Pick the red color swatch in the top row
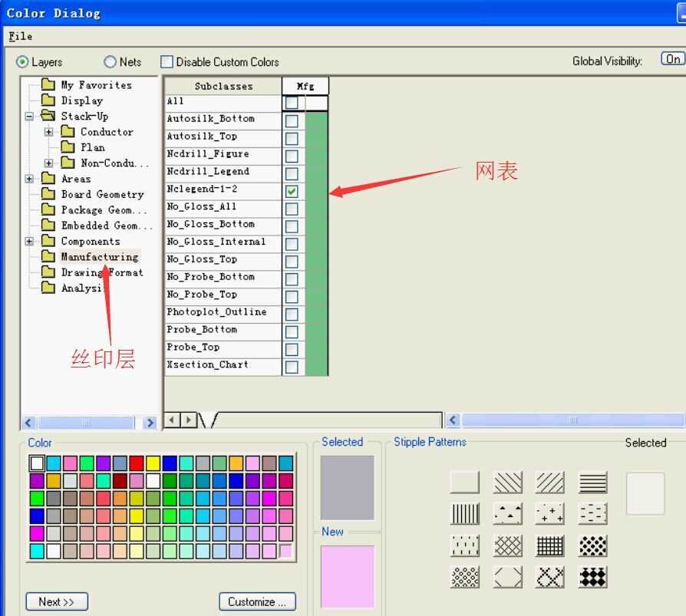The height and width of the screenshot is (616, 686). click(x=137, y=463)
